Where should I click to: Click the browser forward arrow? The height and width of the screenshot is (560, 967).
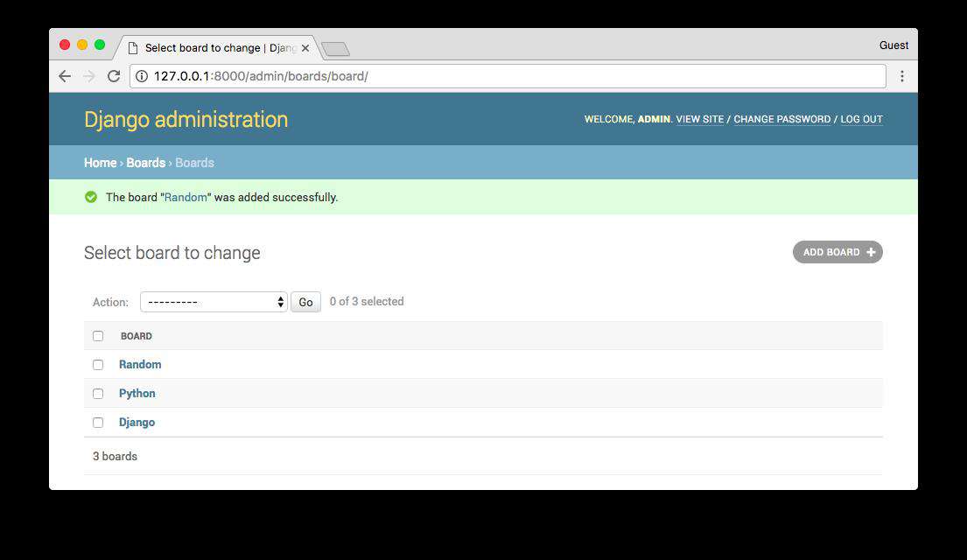tap(89, 76)
